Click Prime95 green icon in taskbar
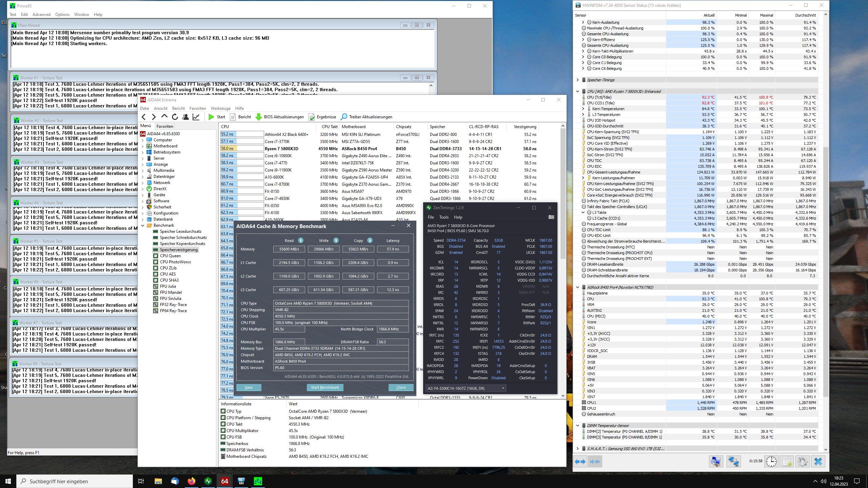 (258, 481)
